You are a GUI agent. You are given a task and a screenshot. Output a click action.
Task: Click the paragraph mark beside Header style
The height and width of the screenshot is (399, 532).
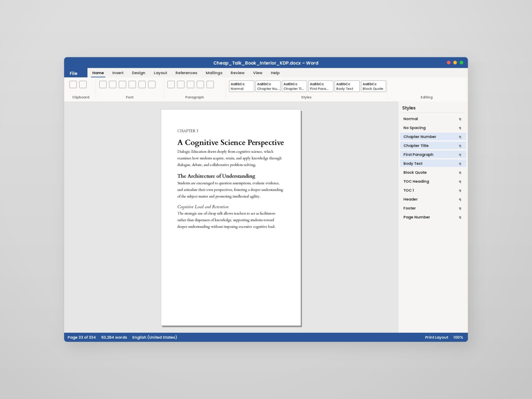pyautogui.click(x=460, y=199)
